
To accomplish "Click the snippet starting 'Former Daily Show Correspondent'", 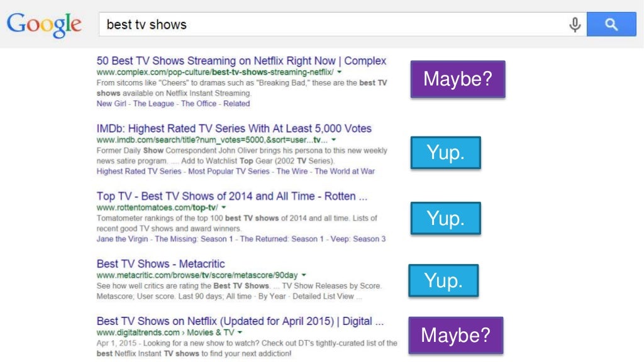I will pos(242,156).
